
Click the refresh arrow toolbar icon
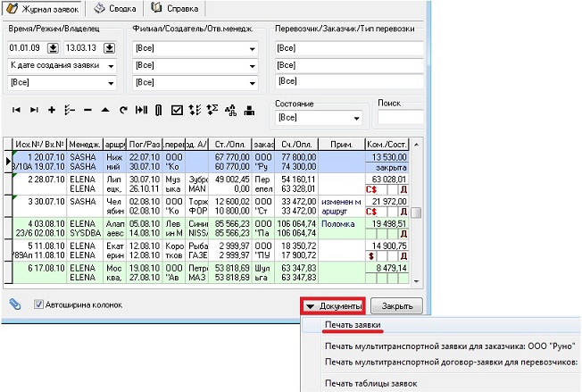pyautogui.click(x=123, y=110)
